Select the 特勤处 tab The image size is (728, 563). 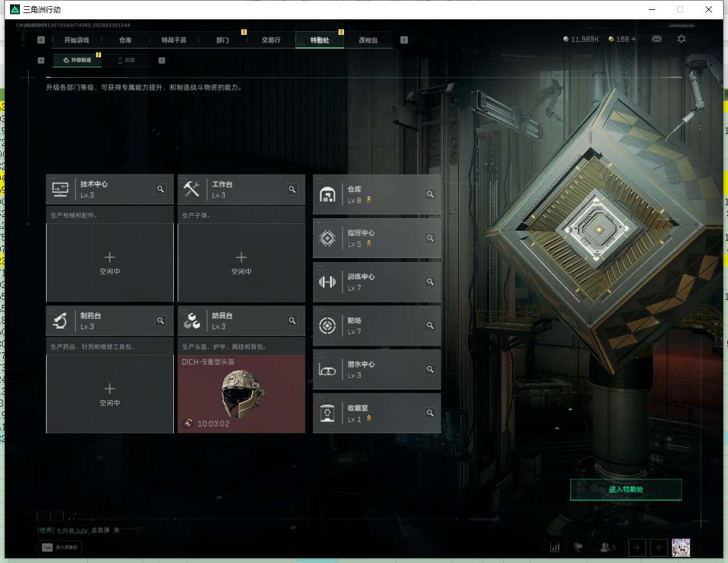tap(320, 40)
